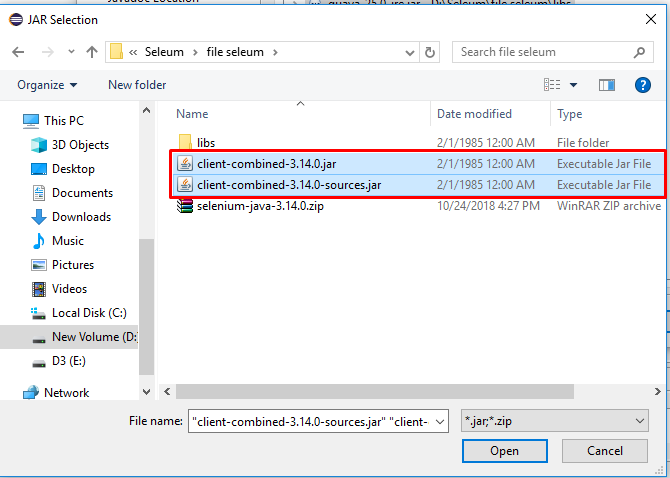Open the File name dropdown arrow
The width and height of the screenshot is (670, 478).
point(440,422)
